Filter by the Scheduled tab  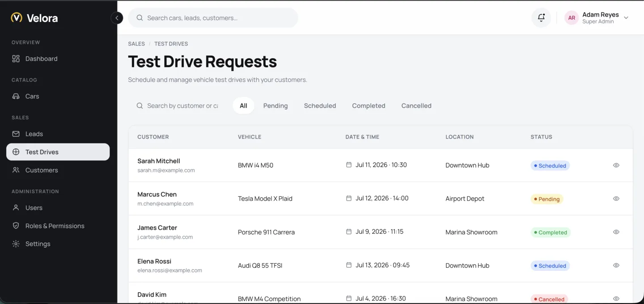[320, 106]
